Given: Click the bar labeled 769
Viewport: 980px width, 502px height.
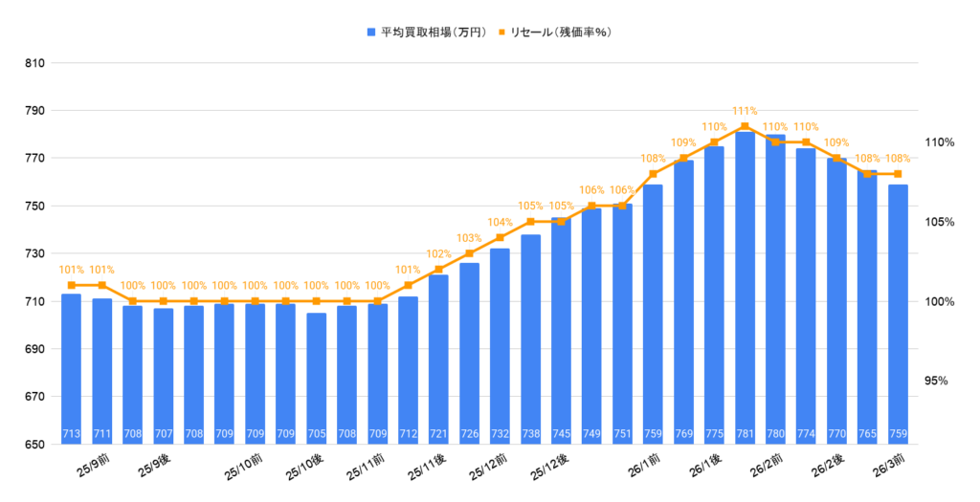Looking at the screenshot, I should (x=683, y=302).
